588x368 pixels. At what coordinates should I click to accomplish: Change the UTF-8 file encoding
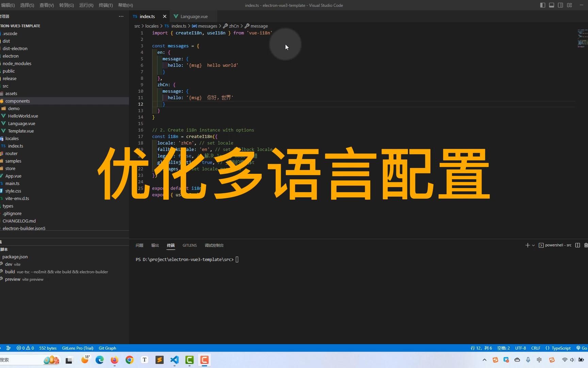coord(520,348)
